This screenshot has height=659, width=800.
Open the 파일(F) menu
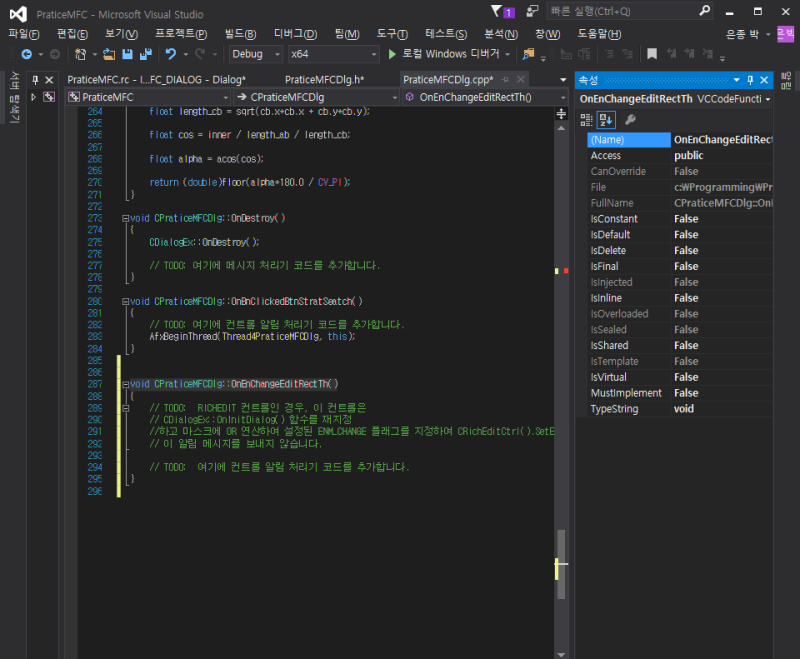[x=23, y=34]
